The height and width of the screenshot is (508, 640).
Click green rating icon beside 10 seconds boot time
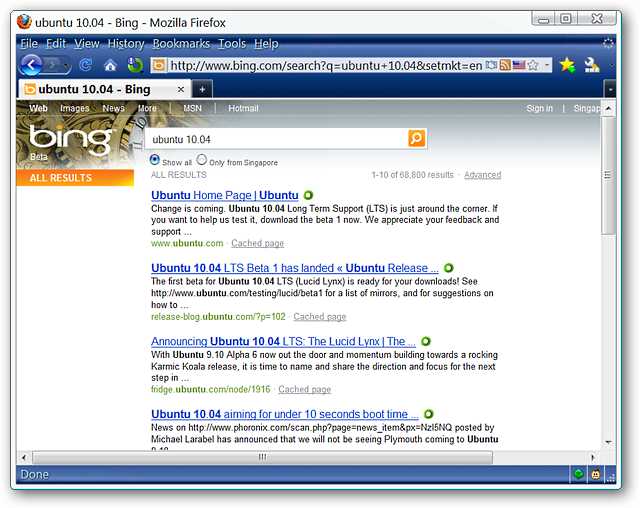[429, 414]
